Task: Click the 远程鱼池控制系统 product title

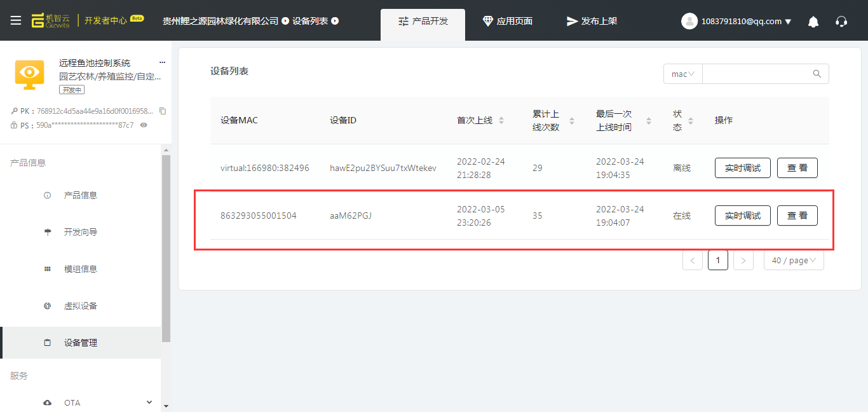Action: [x=95, y=63]
